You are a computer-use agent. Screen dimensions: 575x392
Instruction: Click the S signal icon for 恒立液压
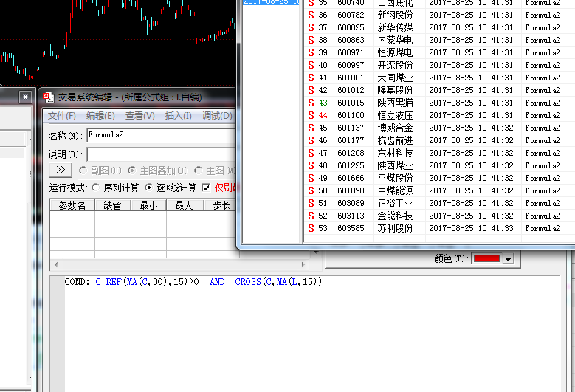[311, 115]
